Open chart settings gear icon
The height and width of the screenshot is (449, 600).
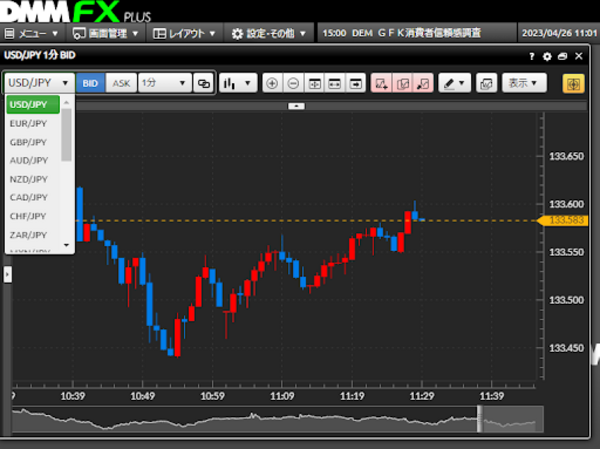tap(547, 57)
